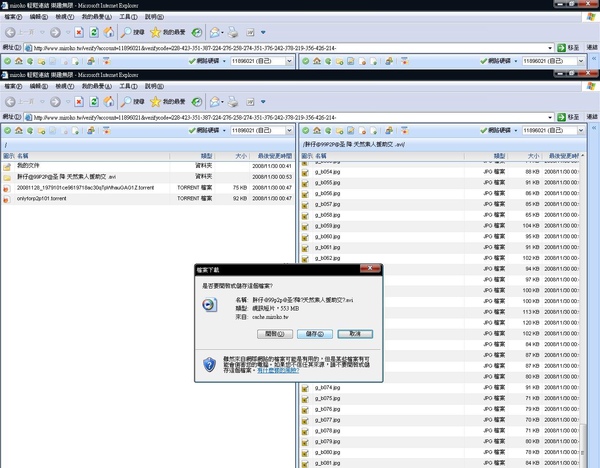Viewport: 600px width, 468px height.
Task: Click users share icon in front window's left pane toolbar
Action: [91, 130]
